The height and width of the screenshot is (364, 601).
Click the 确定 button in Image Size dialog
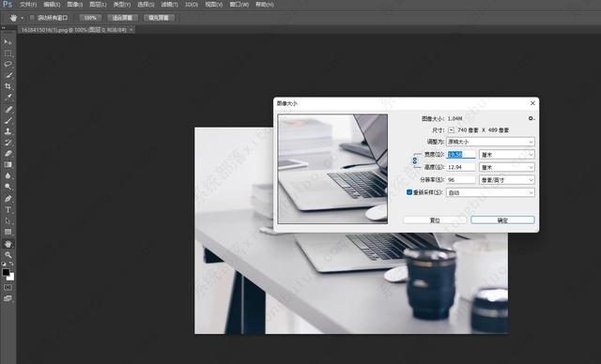click(x=502, y=220)
